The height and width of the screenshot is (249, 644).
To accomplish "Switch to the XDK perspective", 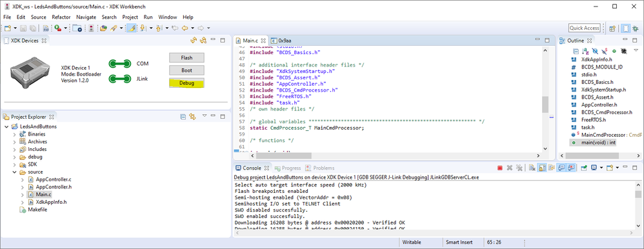I will coord(625,28).
